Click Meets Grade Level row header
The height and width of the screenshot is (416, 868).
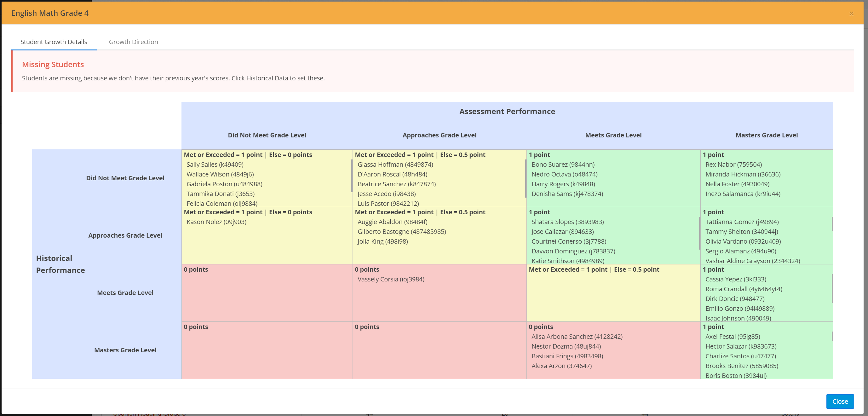coord(125,292)
